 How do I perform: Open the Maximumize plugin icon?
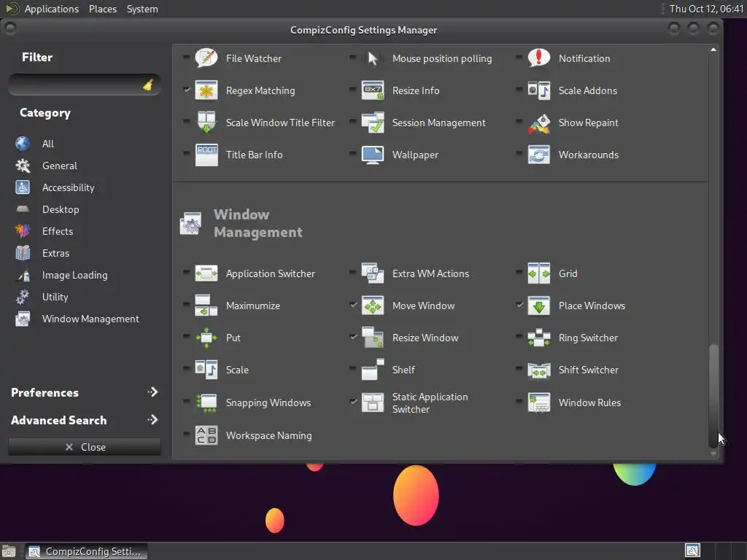(x=206, y=306)
